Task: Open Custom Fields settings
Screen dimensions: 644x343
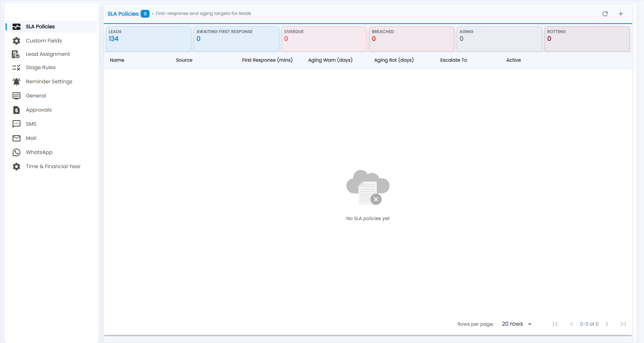Action: point(51,41)
